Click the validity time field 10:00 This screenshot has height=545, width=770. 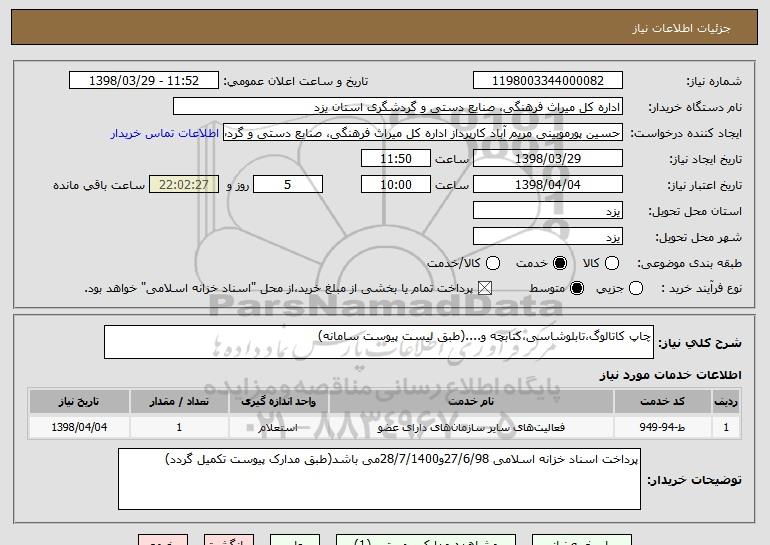(396, 185)
